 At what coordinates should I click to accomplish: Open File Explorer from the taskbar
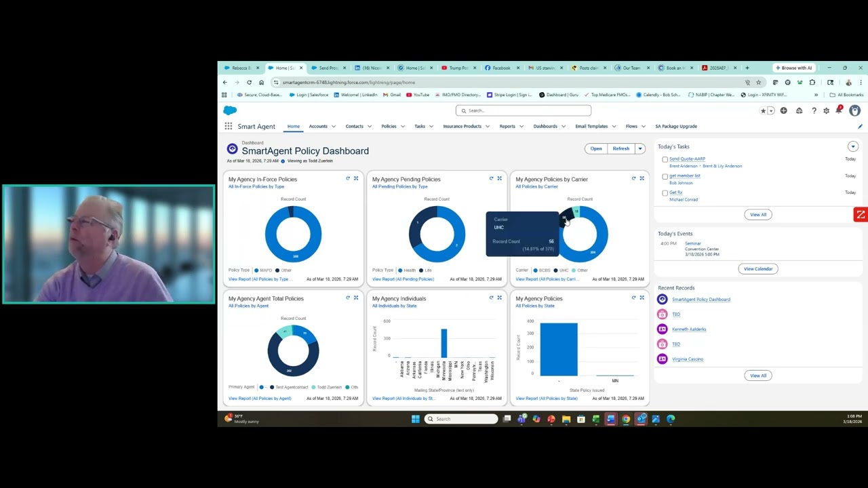566,419
